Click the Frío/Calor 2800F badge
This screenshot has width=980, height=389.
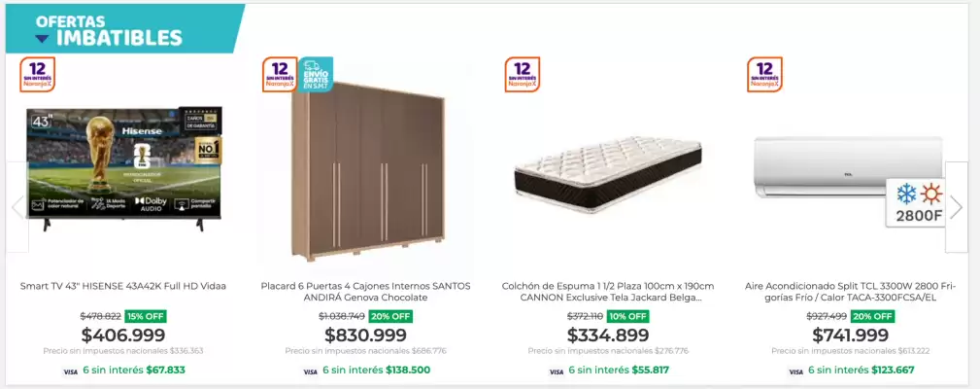coord(914,202)
